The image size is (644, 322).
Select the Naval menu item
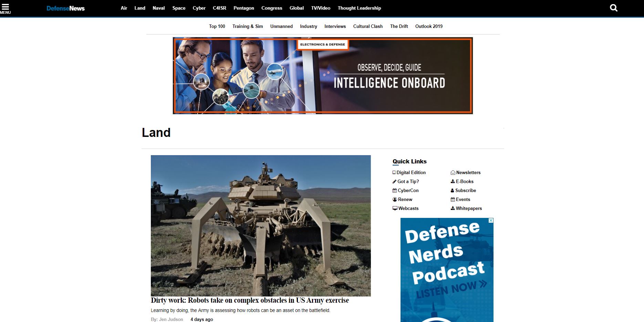tap(158, 8)
